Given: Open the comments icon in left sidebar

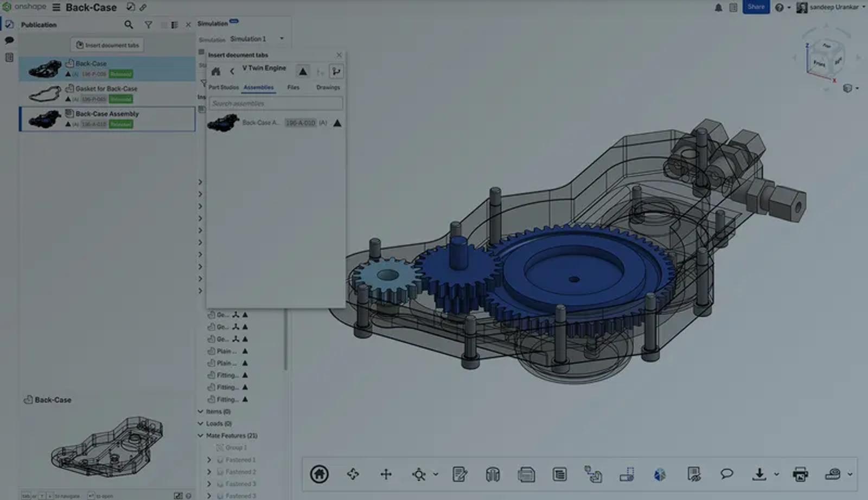Looking at the screenshot, I should coord(9,41).
